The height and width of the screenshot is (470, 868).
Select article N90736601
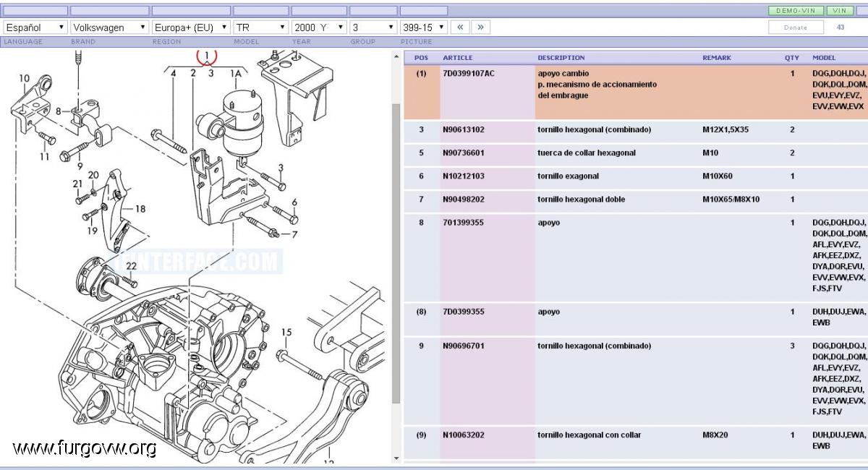464,153
